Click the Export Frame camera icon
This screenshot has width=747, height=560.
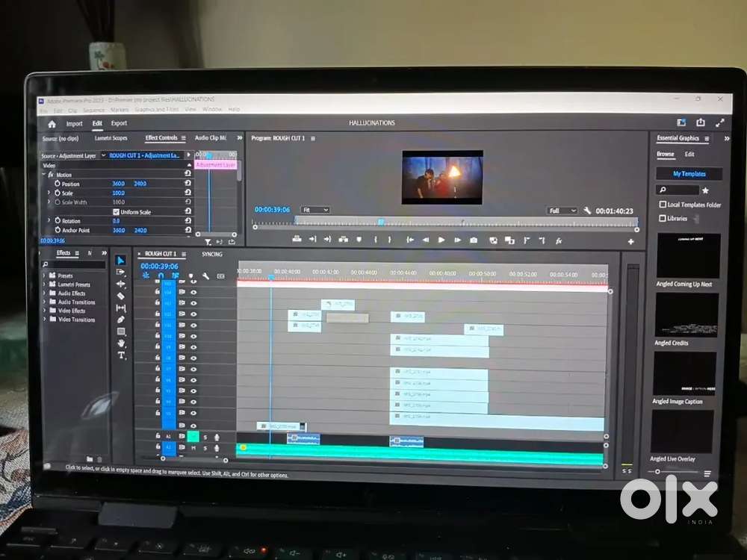pos(474,240)
